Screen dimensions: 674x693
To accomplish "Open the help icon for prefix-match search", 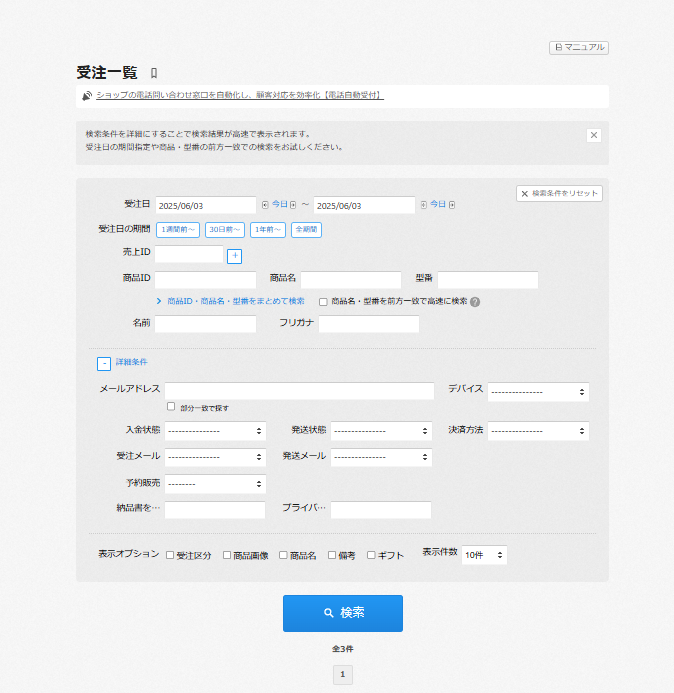I will coord(475,301).
